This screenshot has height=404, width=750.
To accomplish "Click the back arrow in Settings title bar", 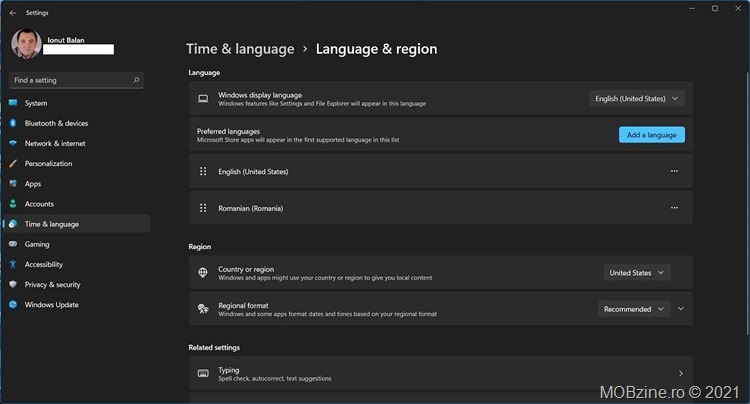I will coord(13,13).
